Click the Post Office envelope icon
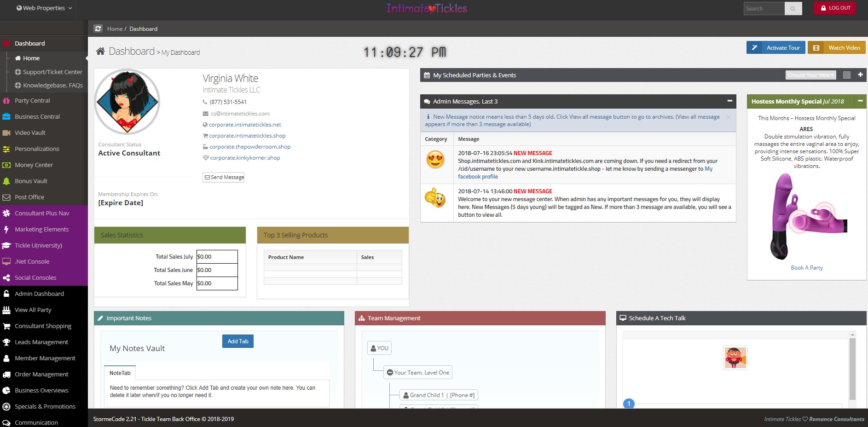 6,197
